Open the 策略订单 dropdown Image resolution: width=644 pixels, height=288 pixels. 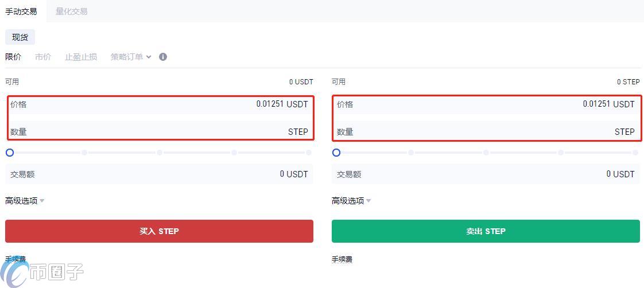click(131, 57)
